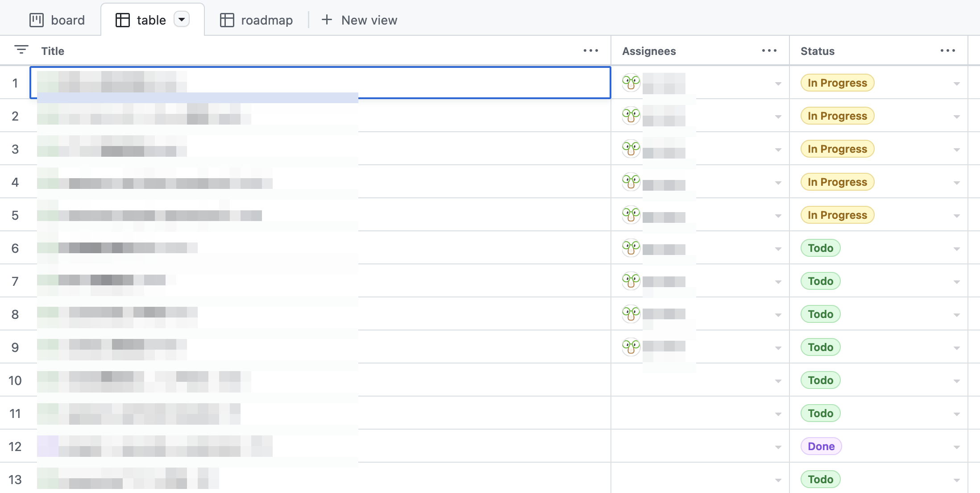Switch to the roadmap tab

[x=257, y=20]
